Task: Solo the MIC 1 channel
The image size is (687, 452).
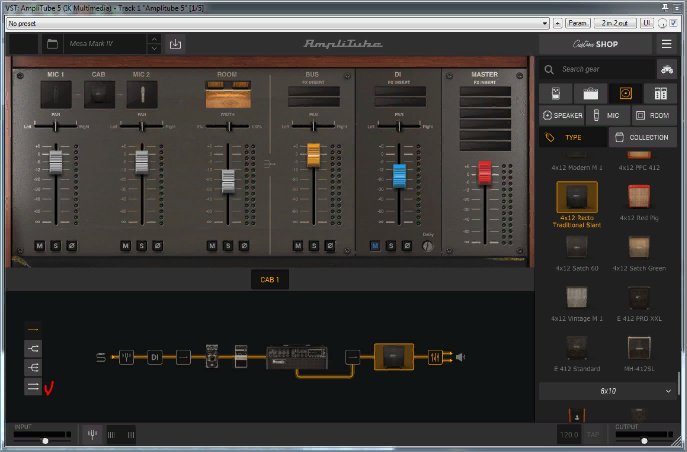Action: [56, 246]
